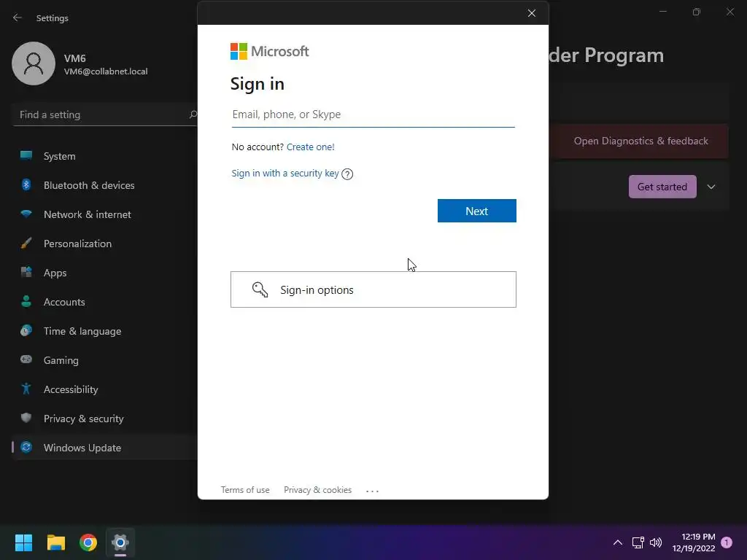Click the 'Settings' window title text
747x560 pixels.
pos(53,18)
